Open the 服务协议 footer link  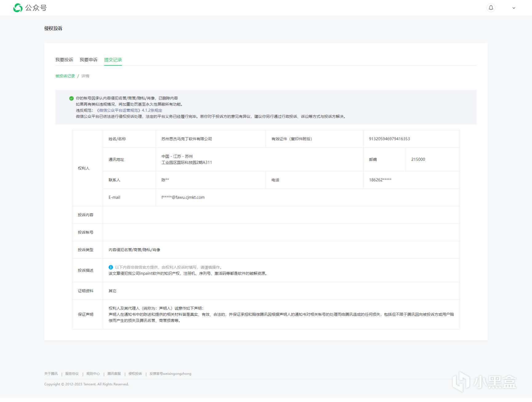coord(72,374)
